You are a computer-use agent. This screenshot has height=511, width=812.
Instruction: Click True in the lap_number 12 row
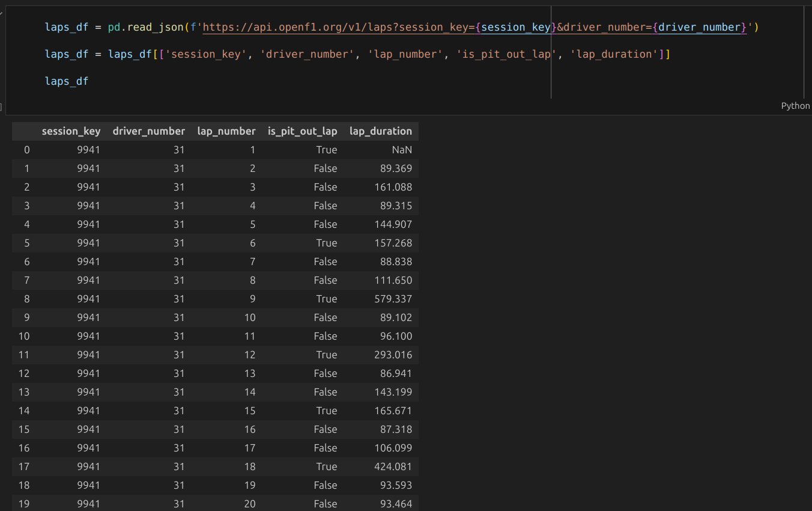click(327, 355)
